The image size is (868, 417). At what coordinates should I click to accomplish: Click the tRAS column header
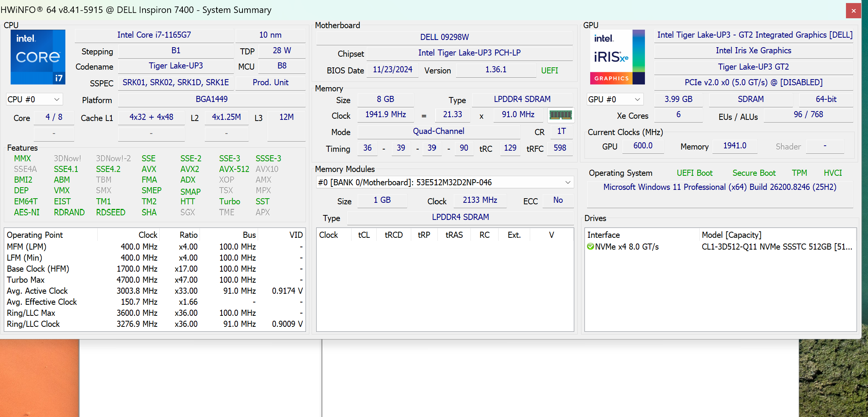point(454,235)
